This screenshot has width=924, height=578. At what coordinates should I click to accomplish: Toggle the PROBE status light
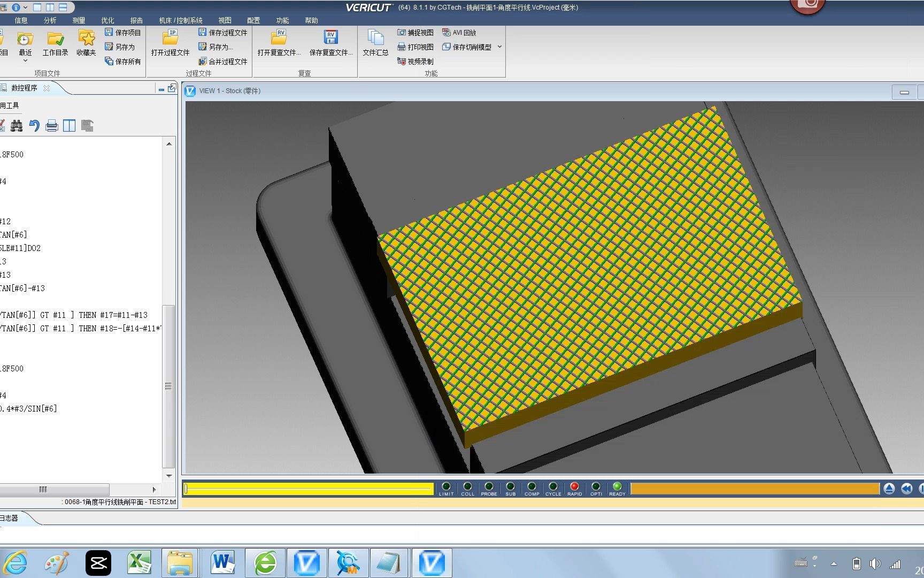489,486
